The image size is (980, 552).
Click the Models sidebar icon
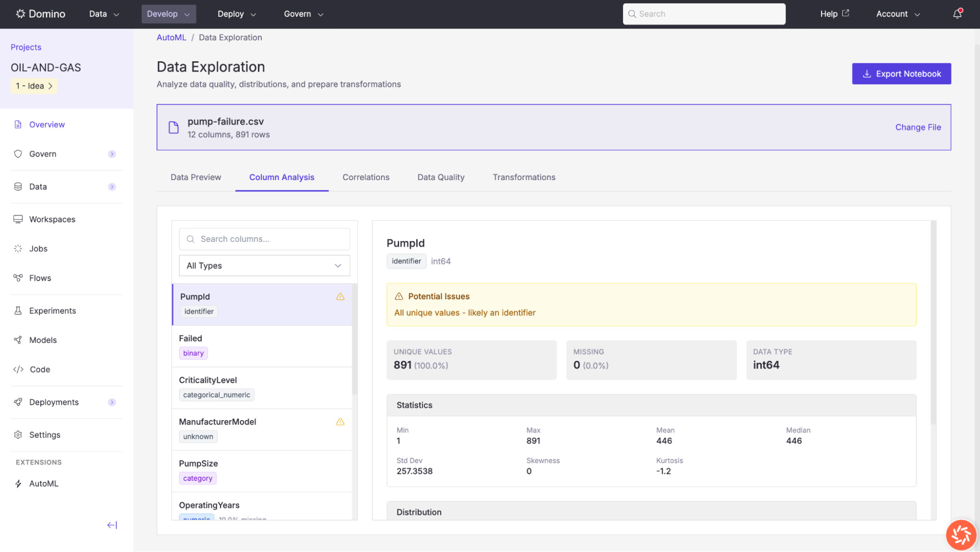[18, 340]
